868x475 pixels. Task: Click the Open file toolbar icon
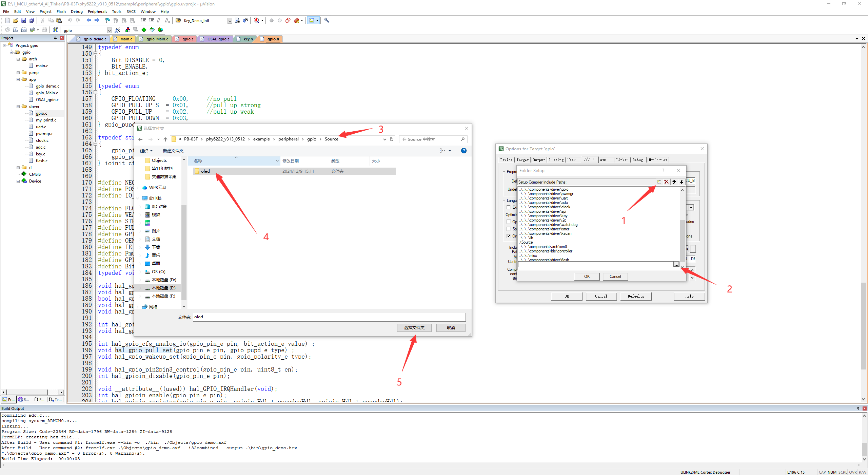[x=16, y=20]
